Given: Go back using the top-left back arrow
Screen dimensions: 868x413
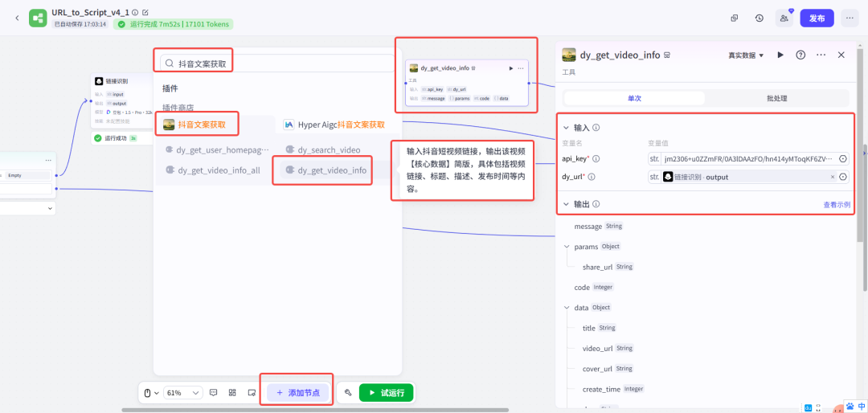Looking at the screenshot, I should (x=17, y=18).
